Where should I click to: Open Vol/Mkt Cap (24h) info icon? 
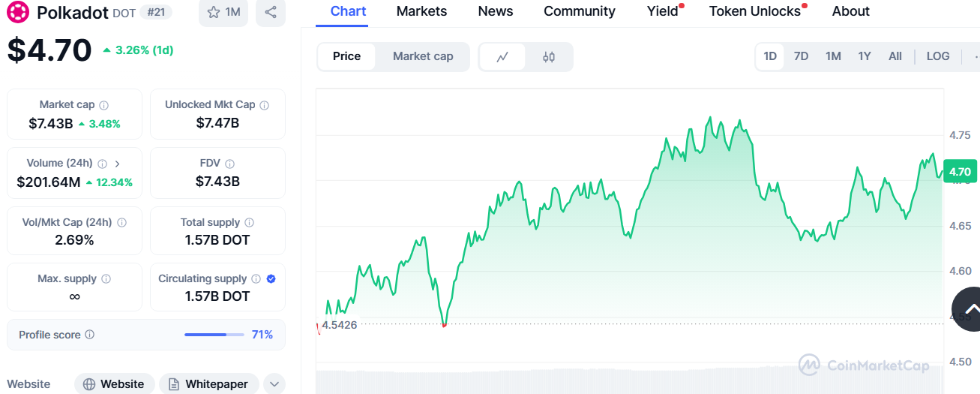tap(121, 222)
